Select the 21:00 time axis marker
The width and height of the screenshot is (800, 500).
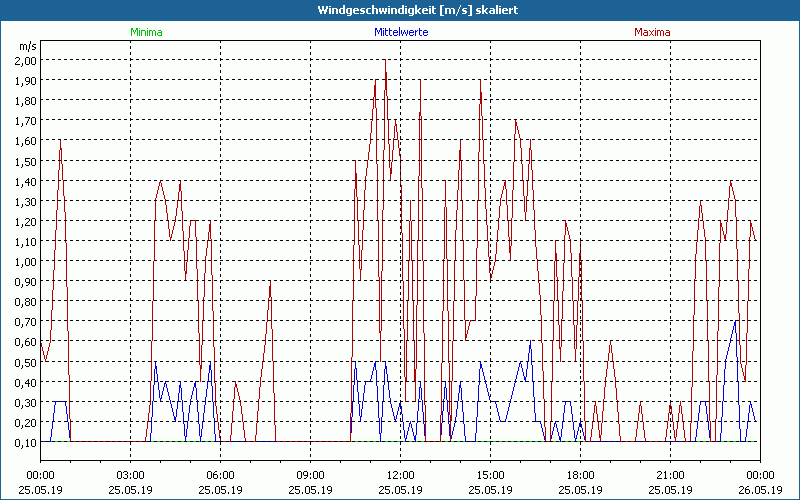pyautogui.click(x=670, y=474)
